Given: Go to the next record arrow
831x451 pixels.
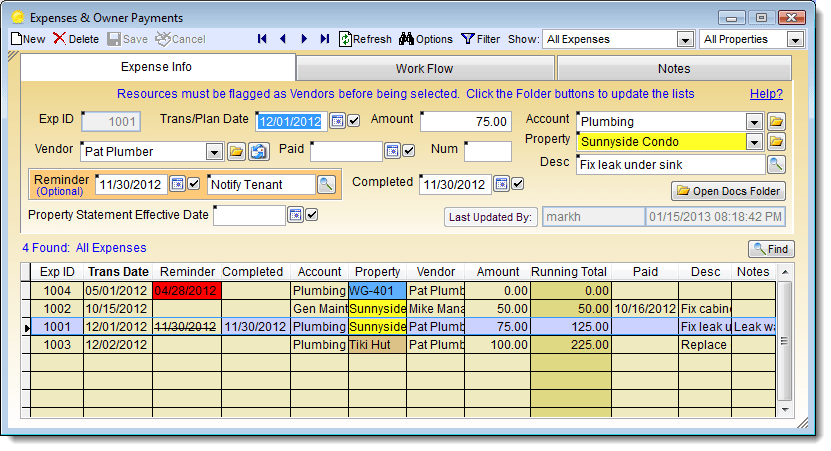Looking at the screenshot, I should (x=304, y=39).
